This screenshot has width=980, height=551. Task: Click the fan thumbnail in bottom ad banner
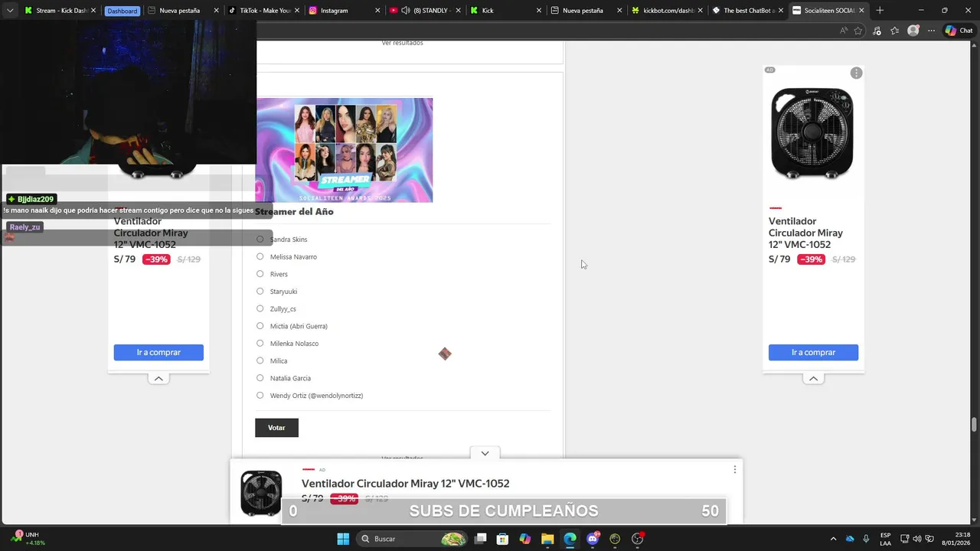click(261, 493)
